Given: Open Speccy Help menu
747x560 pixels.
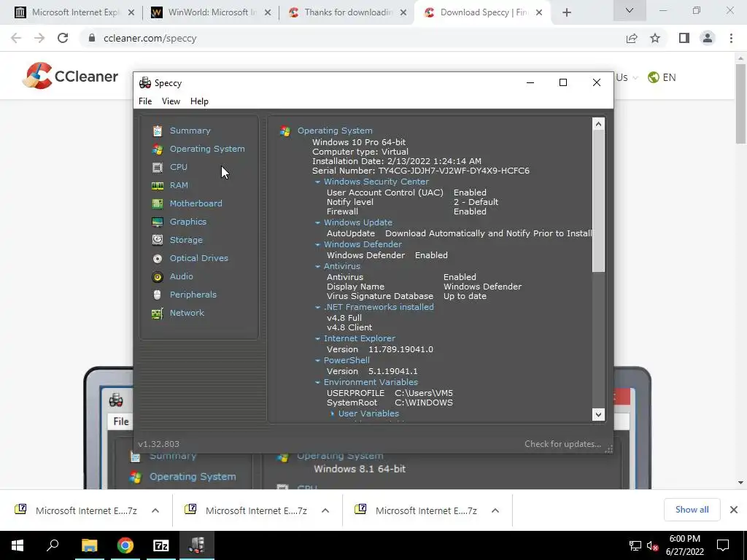Looking at the screenshot, I should tap(199, 101).
